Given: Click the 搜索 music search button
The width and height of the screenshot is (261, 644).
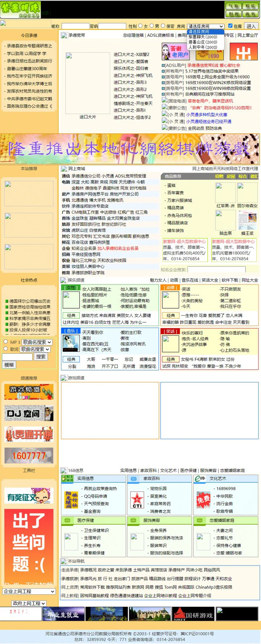Looking at the screenshot, I should pyautogui.click(x=41, y=357).
